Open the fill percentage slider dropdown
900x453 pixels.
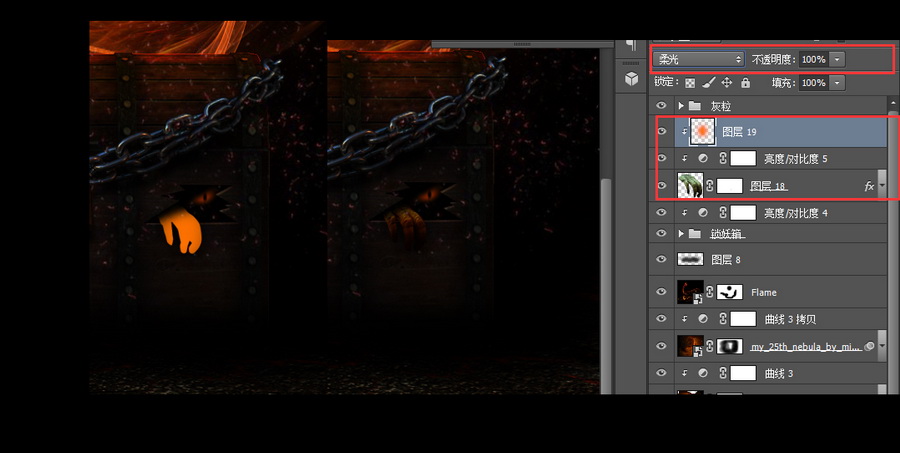click(x=836, y=83)
